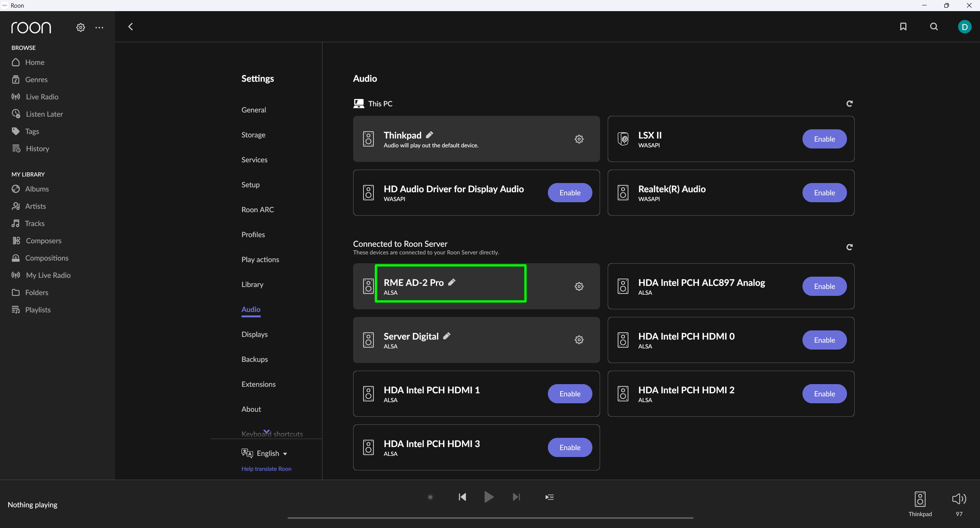The width and height of the screenshot is (980, 528).
Task: Open the bookmark icon in top bar
Action: [903, 26]
